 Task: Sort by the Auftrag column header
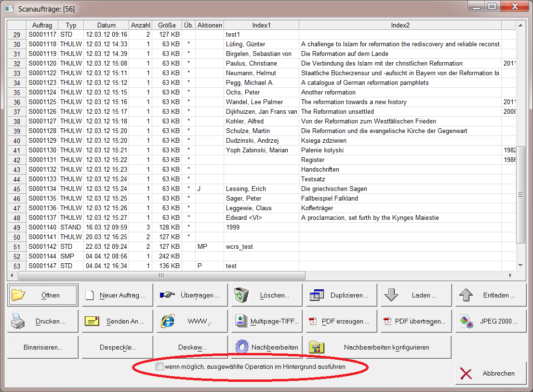click(x=42, y=25)
